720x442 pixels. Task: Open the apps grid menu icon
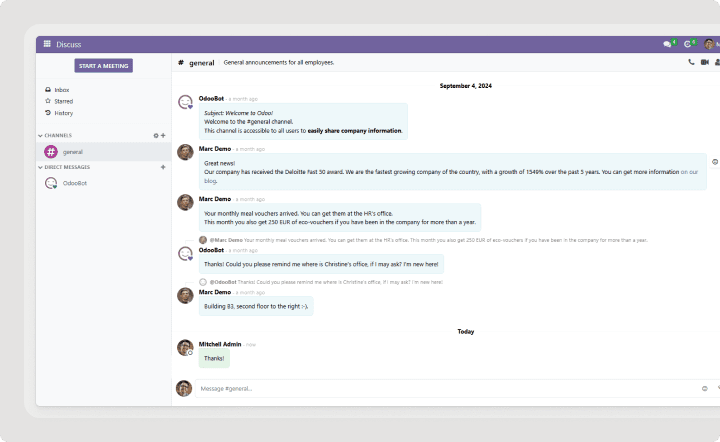coord(46,44)
